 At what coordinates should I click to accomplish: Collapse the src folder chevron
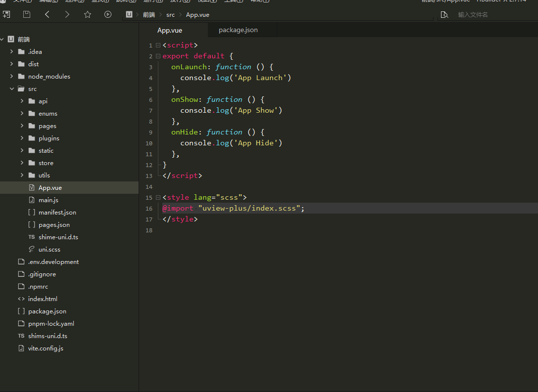pyautogui.click(x=12, y=89)
